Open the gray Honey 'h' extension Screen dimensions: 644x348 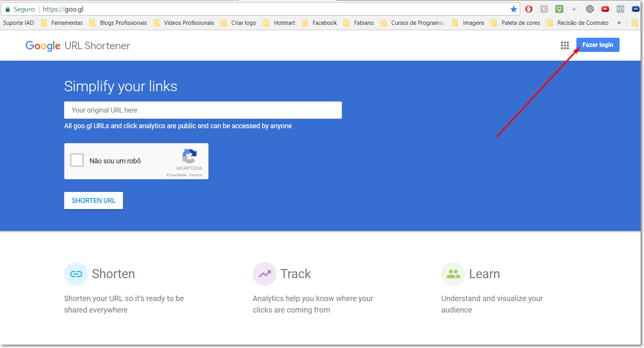(x=544, y=9)
